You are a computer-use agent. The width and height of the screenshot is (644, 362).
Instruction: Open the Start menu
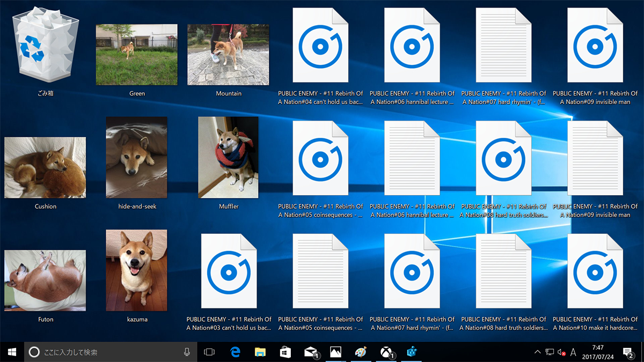(11, 352)
